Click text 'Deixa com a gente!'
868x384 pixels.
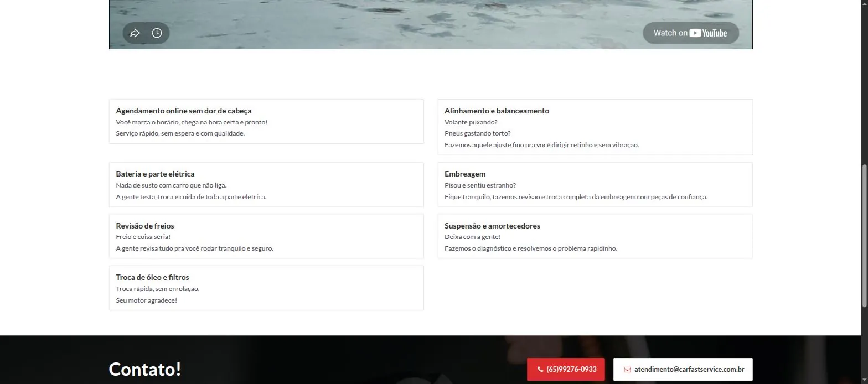click(x=473, y=237)
